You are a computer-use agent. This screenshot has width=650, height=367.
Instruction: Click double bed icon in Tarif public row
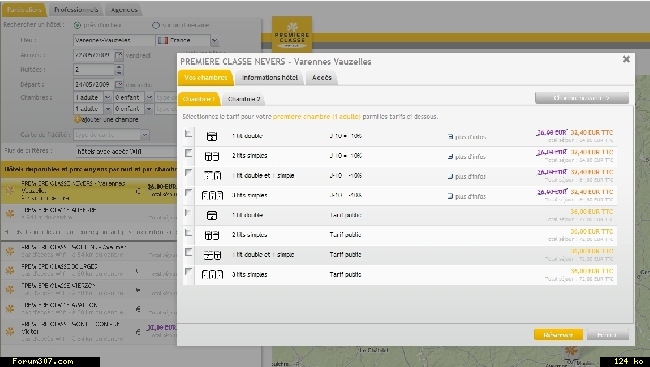[x=212, y=215]
